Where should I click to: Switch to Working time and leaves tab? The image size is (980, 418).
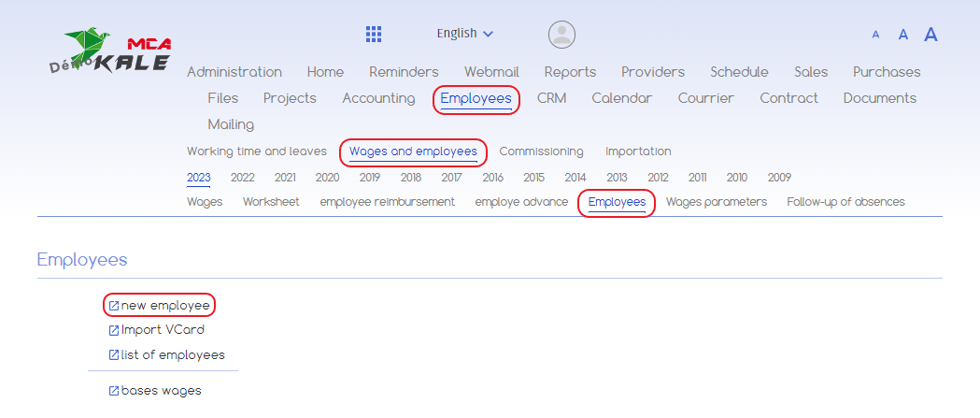(x=256, y=151)
